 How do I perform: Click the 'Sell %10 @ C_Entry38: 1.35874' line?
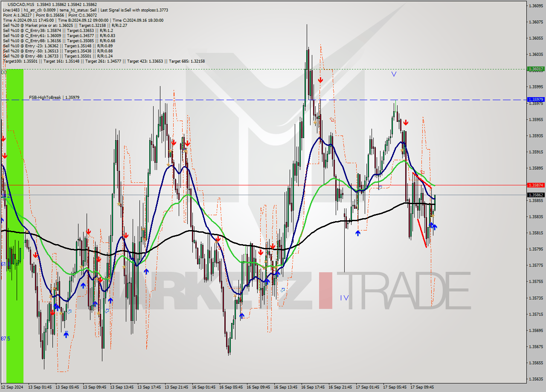click(58, 30)
